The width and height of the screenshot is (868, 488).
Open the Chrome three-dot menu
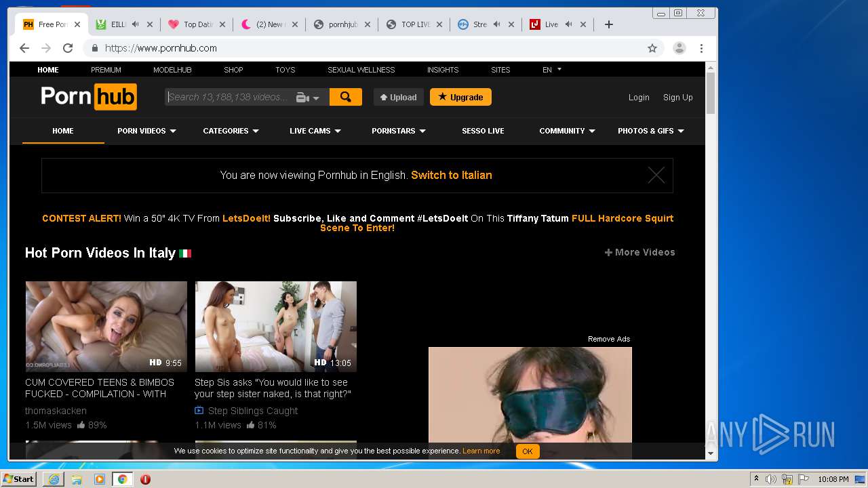coord(702,48)
